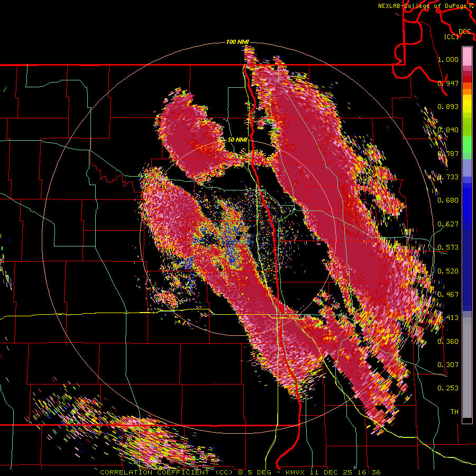Click the 0.253 value on the color scale
Screen dimensions: 476x476
coord(448,388)
